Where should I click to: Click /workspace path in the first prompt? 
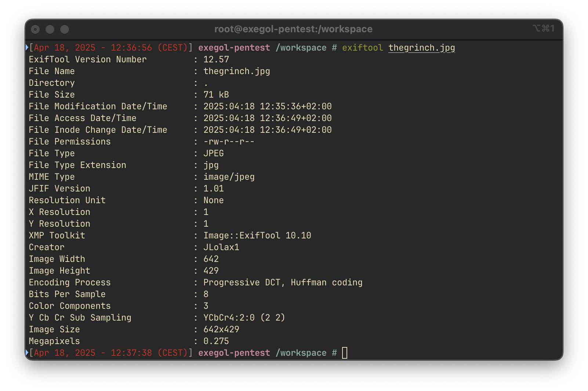[301, 48]
